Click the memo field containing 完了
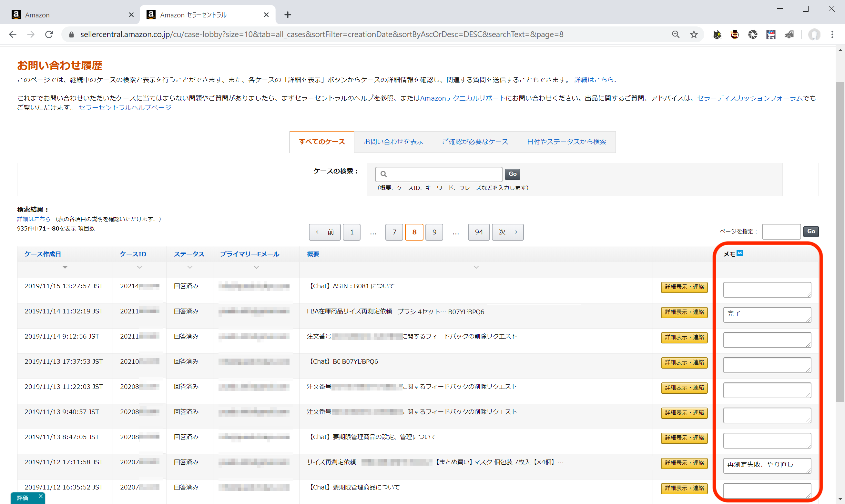Image resolution: width=845 pixels, height=504 pixels. pos(767,314)
